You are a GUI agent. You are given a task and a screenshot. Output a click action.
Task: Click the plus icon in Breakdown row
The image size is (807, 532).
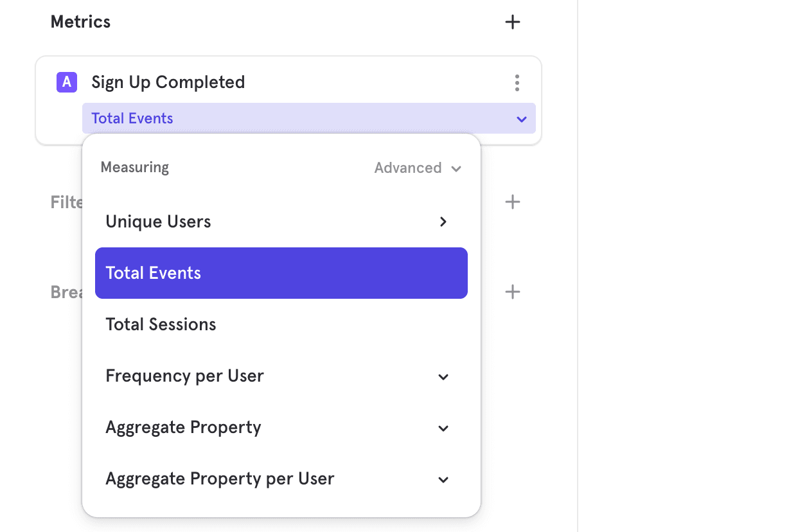click(512, 292)
